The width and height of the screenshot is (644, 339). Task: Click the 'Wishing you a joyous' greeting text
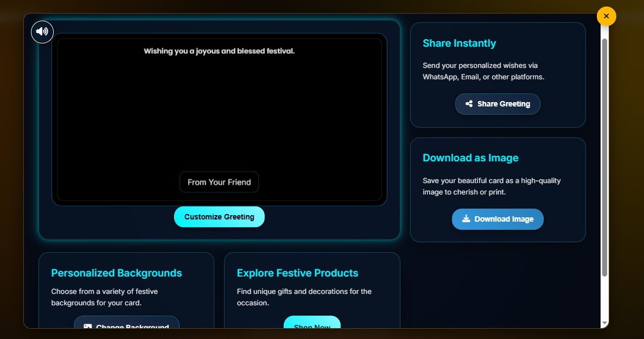(x=219, y=51)
